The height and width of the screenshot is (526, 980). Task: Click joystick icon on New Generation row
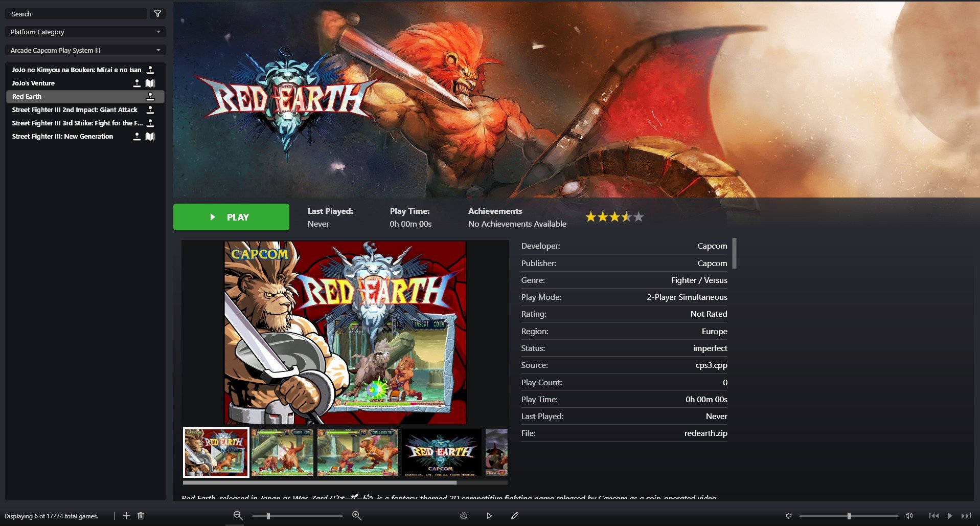click(x=136, y=136)
